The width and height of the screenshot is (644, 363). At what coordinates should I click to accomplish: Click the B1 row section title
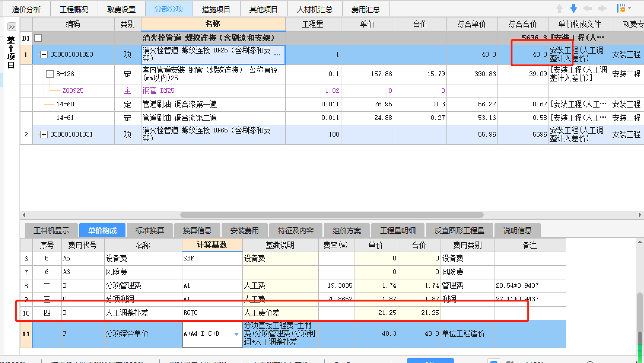pos(209,38)
